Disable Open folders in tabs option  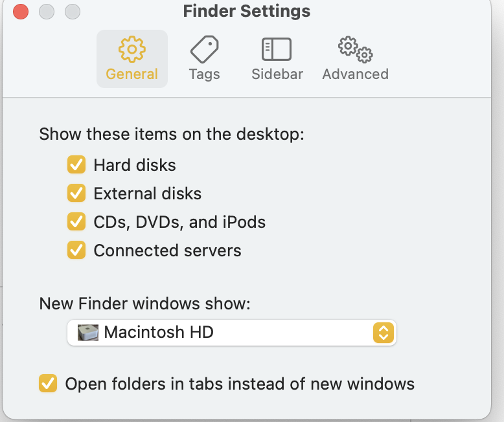point(48,383)
